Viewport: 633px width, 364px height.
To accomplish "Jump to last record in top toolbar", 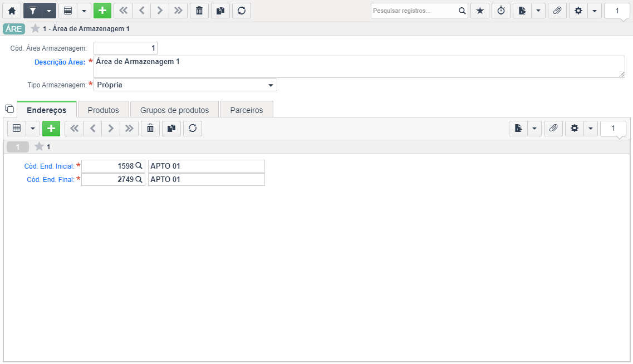I will click(x=178, y=11).
